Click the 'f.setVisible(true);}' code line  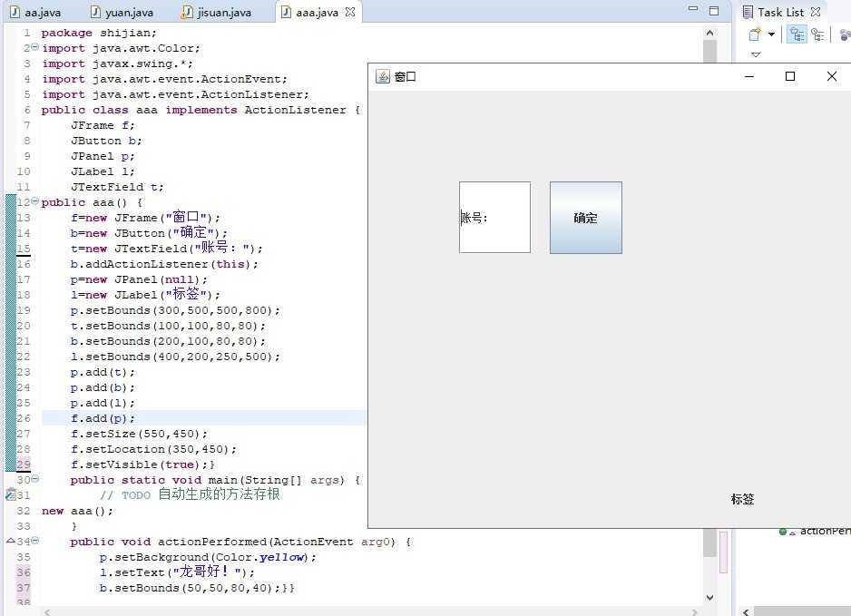coord(142,464)
